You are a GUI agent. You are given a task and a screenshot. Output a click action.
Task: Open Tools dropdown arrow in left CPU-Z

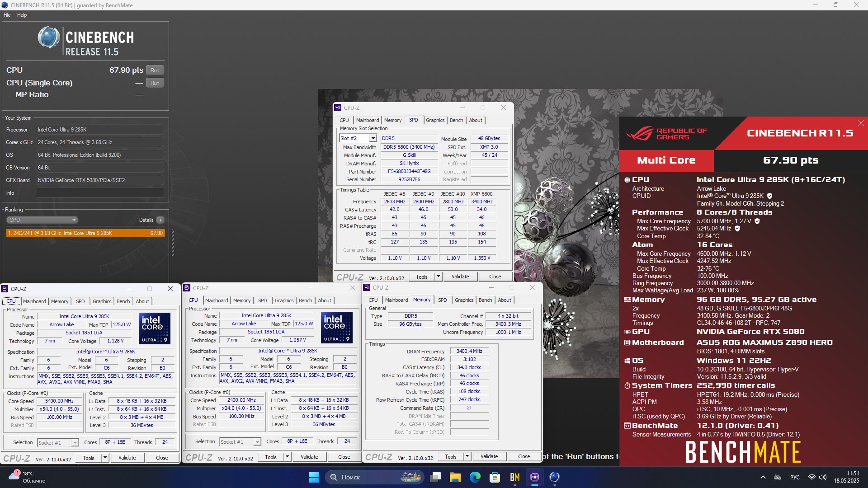(x=105, y=458)
